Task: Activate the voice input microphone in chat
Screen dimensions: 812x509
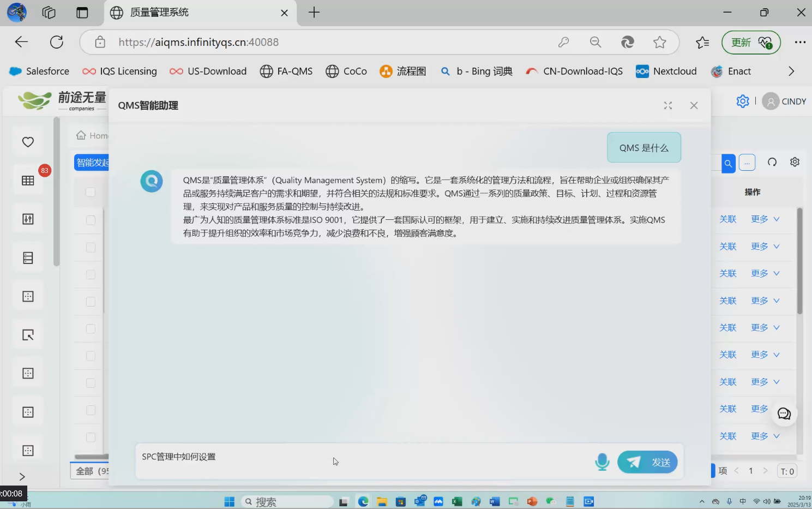Action: pyautogui.click(x=602, y=462)
